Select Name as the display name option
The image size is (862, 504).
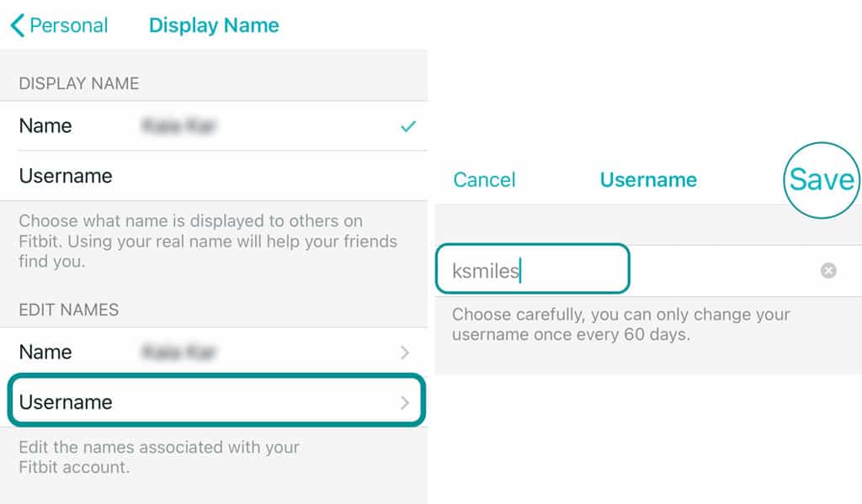[45, 126]
